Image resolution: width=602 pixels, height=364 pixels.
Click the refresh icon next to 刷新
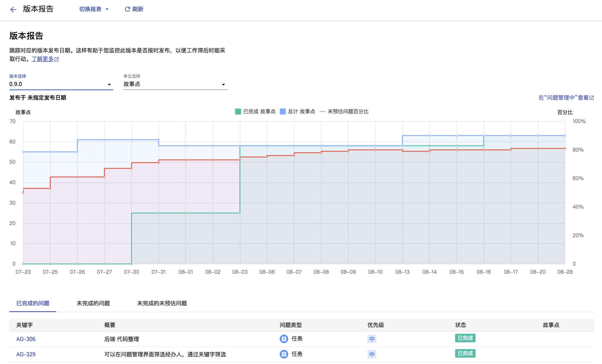tap(127, 9)
